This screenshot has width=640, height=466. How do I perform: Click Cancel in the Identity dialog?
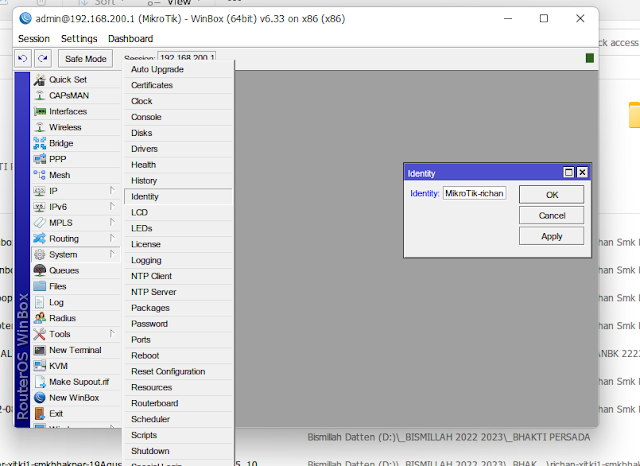(551, 215)
